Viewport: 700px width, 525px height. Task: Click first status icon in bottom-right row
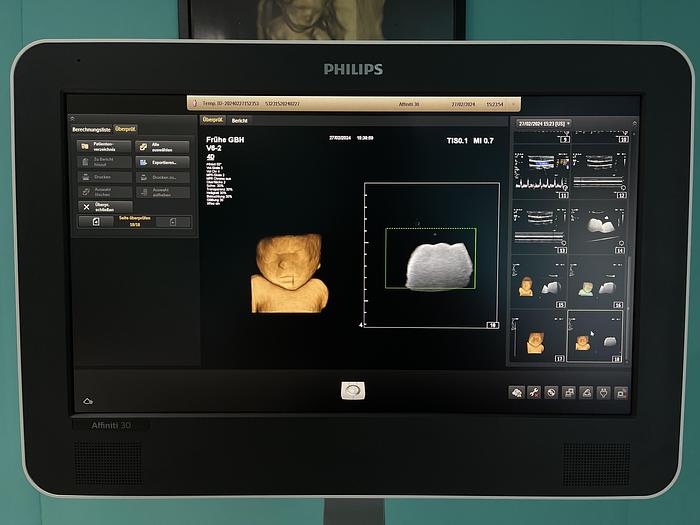pyautogui.click(x=517, y=392)
